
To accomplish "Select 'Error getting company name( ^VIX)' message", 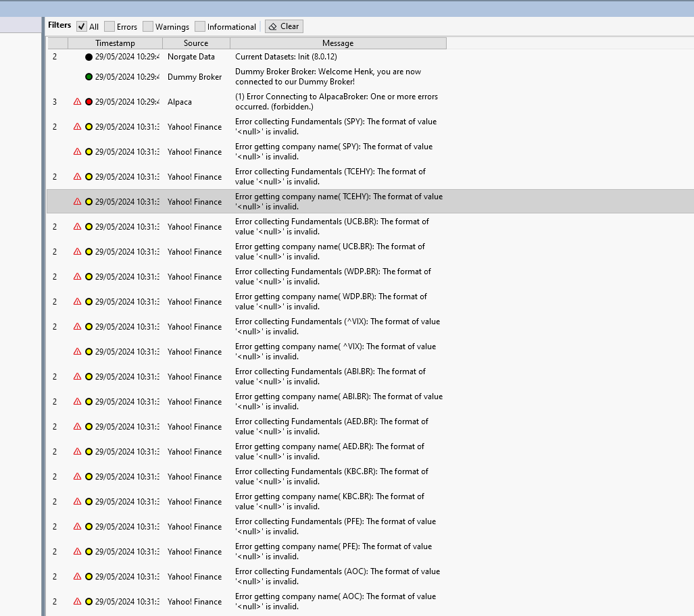I will pos(335,352).
